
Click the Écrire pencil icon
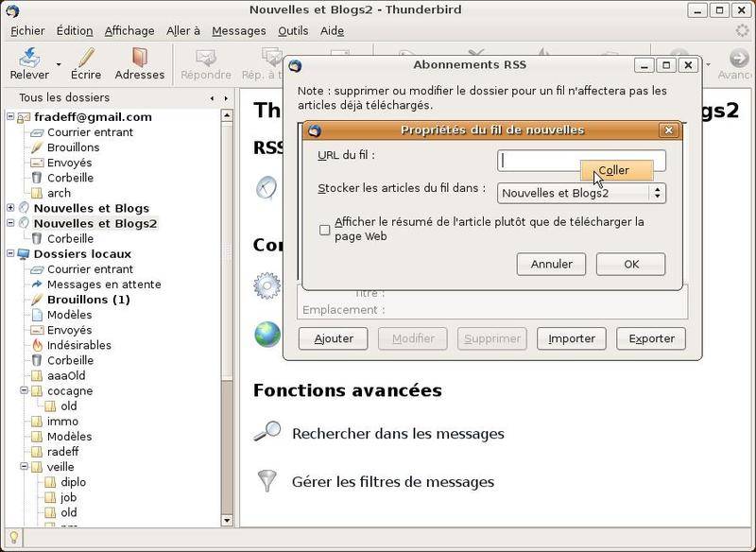86,58
